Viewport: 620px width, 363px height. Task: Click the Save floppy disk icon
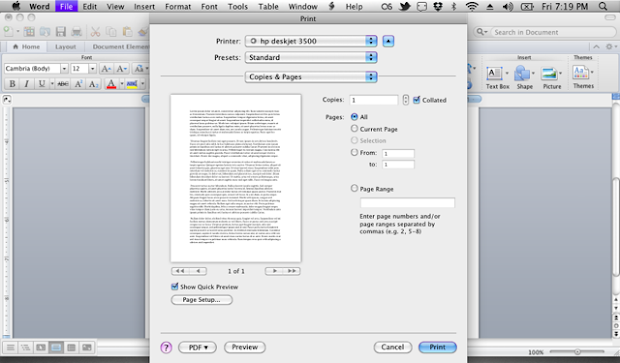(x=60, y=32)
